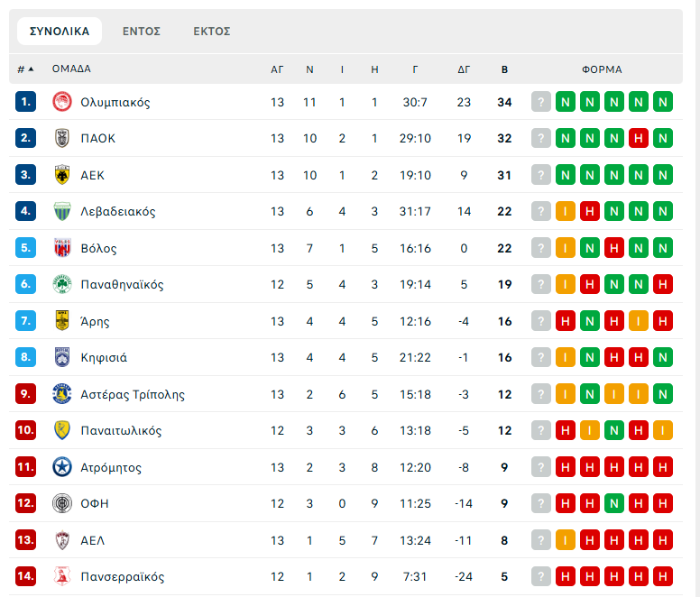700x597 pixels.
Task: Click the Λεβαδειακός team logo icon
Action: coord(62,211)
